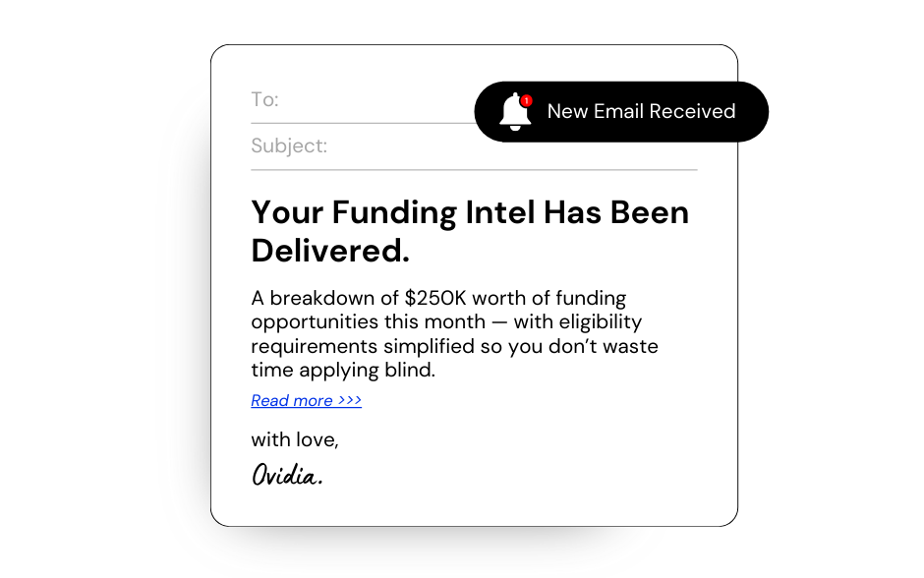The image size is (924, 578).
Task: Click the red notification badge showing 1
Action: point(527,100)
